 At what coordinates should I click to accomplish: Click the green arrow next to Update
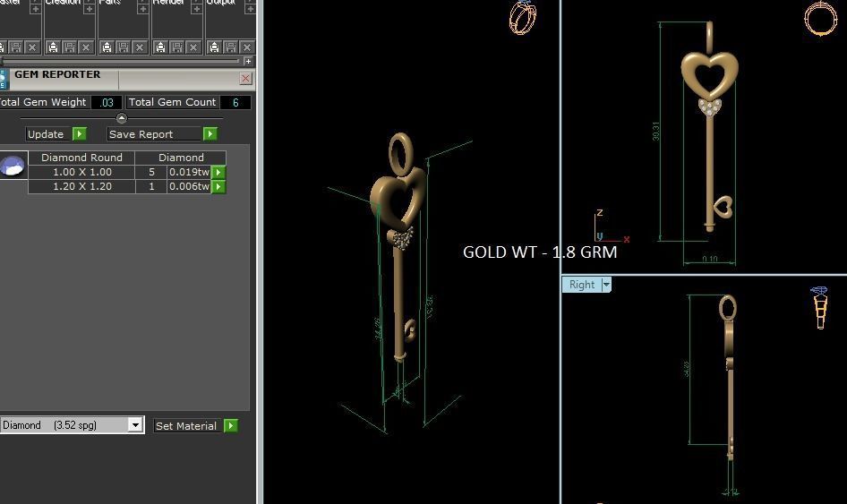(80, 134)
